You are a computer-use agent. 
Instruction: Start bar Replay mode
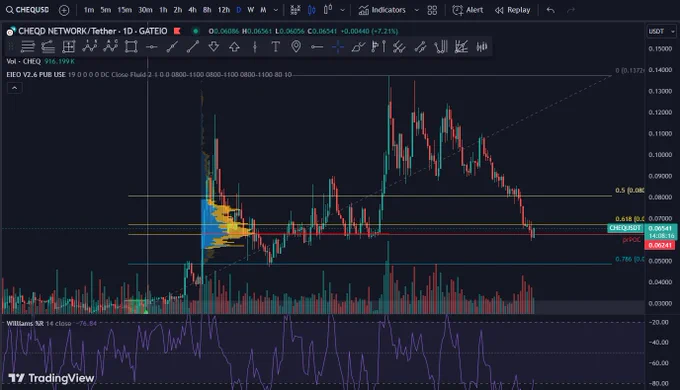[513, 10]
